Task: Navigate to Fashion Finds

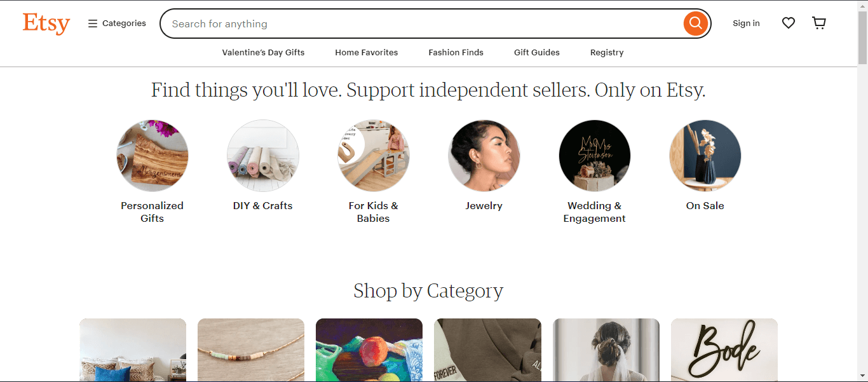Action: point(456,52)
